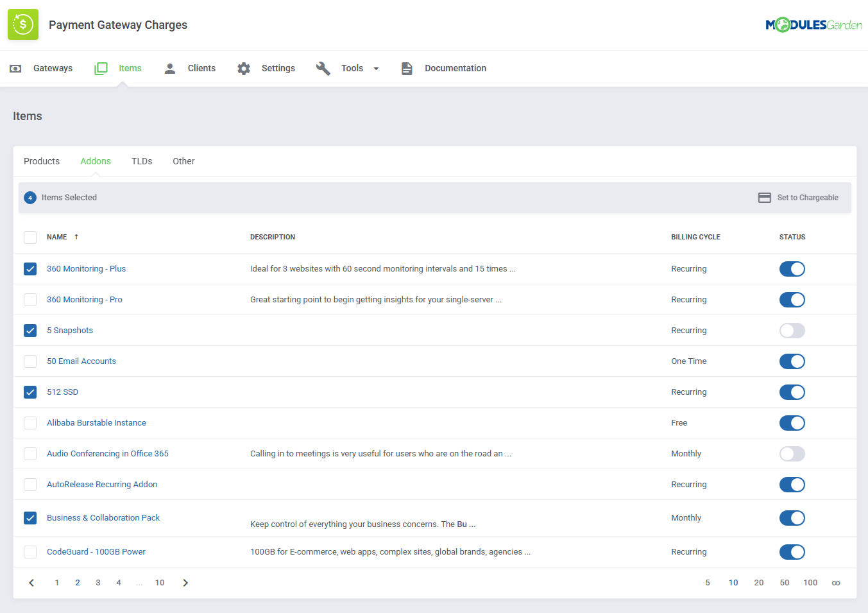Expand the Tools dropdown arrow
Screen dimensions: 868x613
point(376,68)
